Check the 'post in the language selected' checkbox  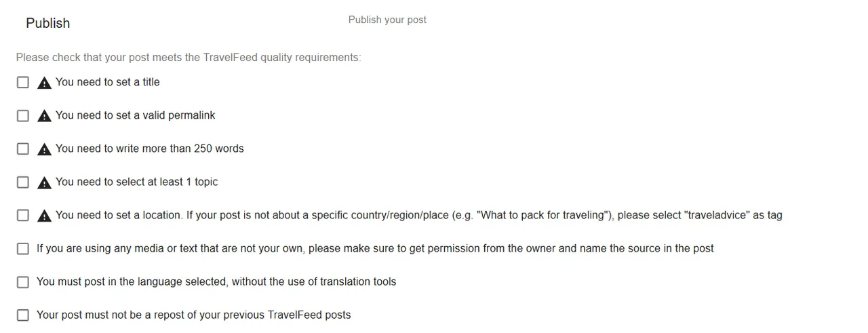click(23, 281)
